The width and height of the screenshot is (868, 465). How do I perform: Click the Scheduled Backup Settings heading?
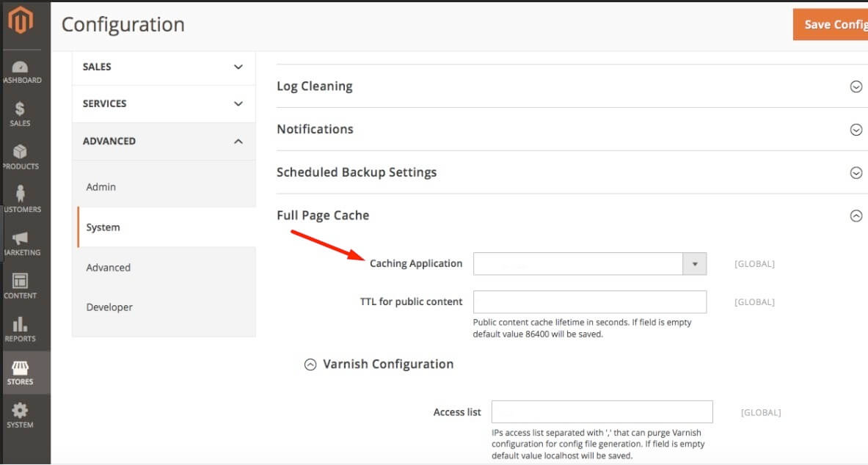point(357,172)
